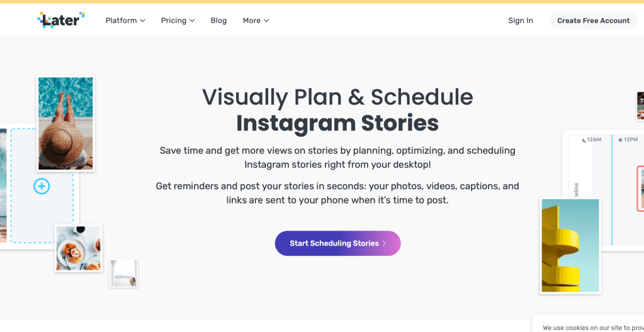Click the Pricing menu label
Screen dimensions: 644x332
173,21
